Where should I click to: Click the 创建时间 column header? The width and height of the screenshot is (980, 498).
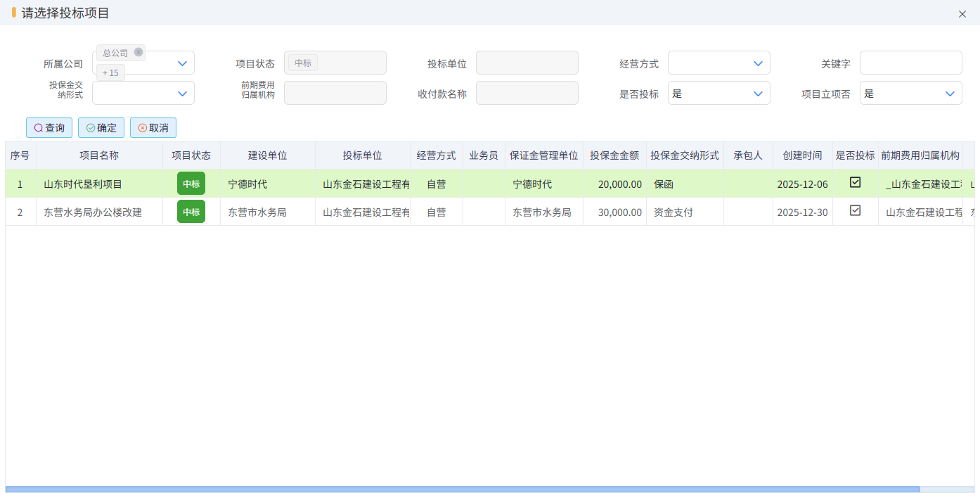click(x=802, y=155)
